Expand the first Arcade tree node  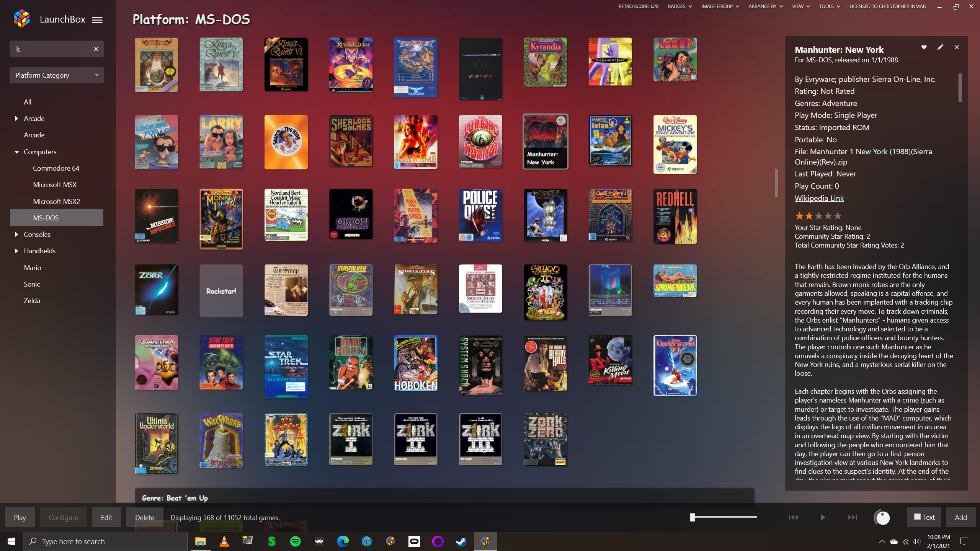(16, 119)
